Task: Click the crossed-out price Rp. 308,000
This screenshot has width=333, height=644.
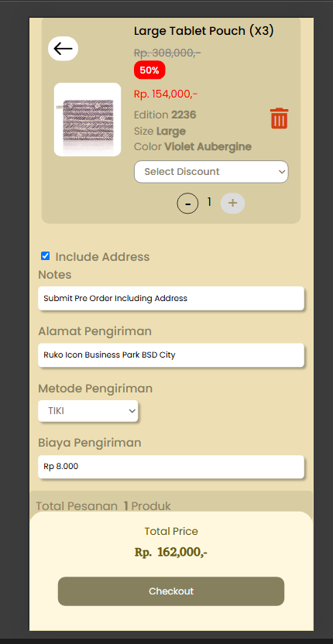Action: 167,53
